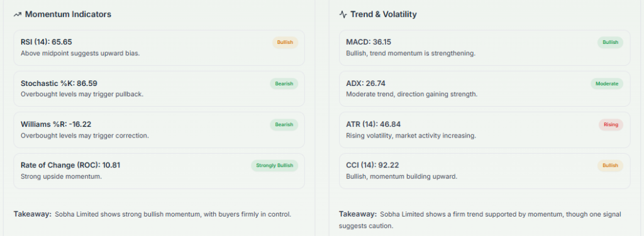The image size is (644, 236).
Task: Click 'Bullish, momentum building upward.' text
Action: (x=402, y=176)
